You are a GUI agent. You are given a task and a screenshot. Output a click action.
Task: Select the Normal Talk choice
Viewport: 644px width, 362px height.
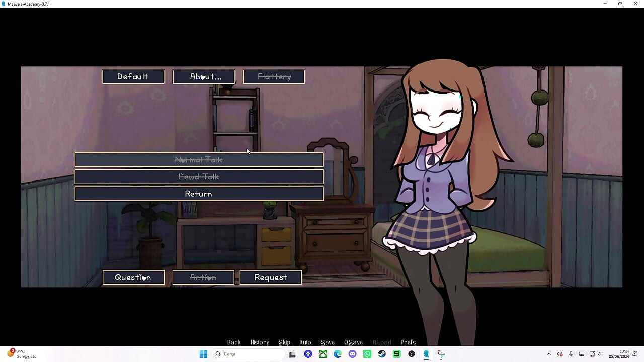point(199,160)
